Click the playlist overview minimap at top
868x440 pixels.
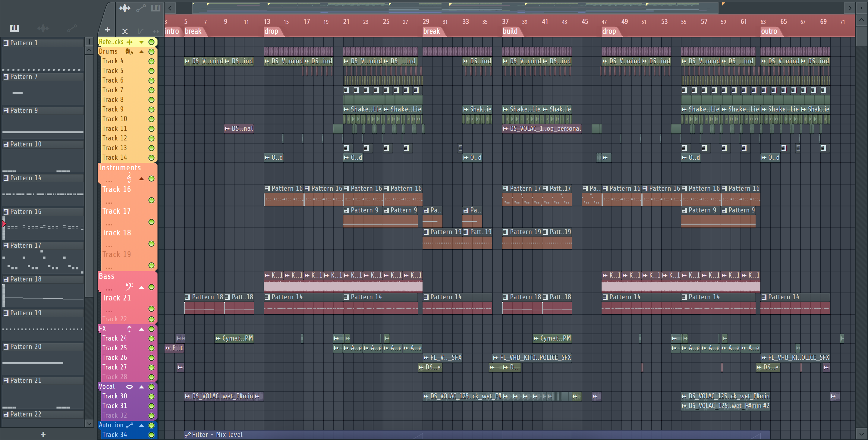[x=455, y=8]
